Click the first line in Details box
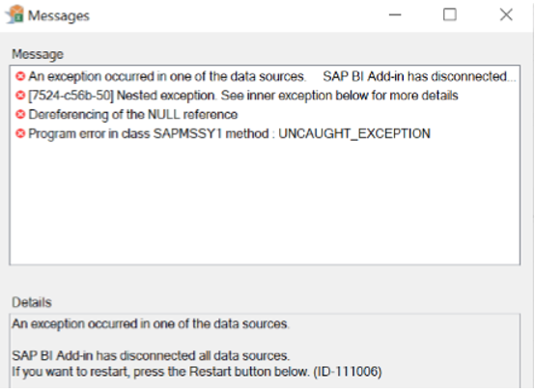535x392 pixels. point(151,323)
